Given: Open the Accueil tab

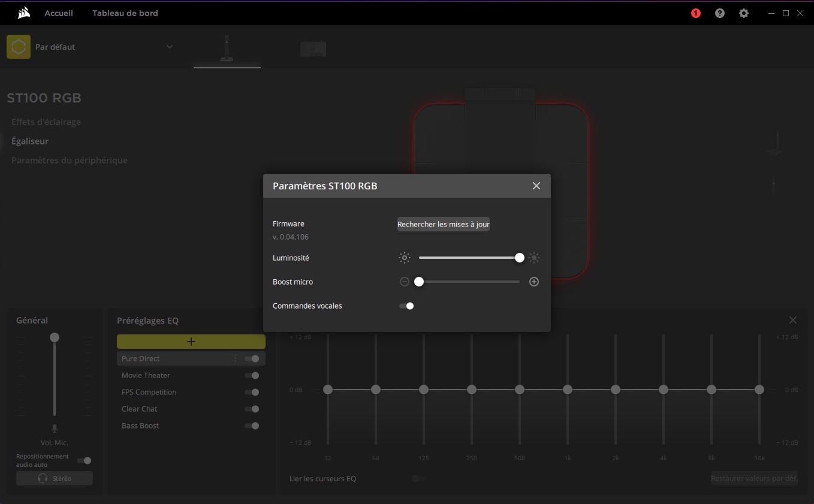Looking at the screenshot, I should [x=59, y=13].
